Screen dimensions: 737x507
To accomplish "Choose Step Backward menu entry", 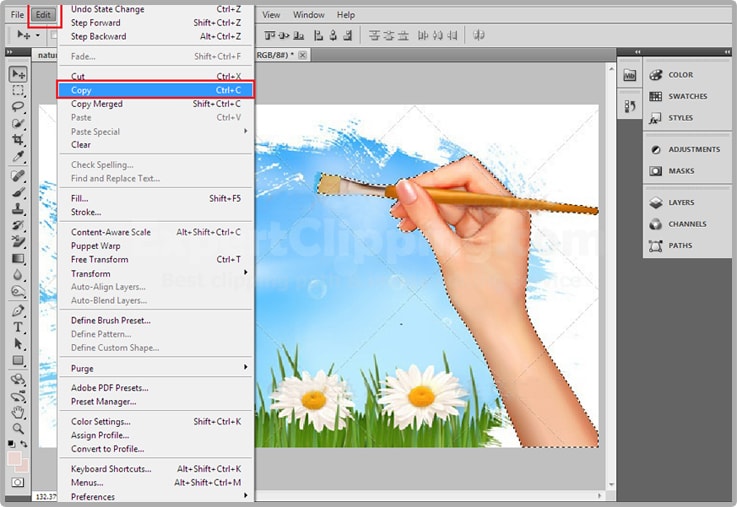I will [x=156, y=36].
